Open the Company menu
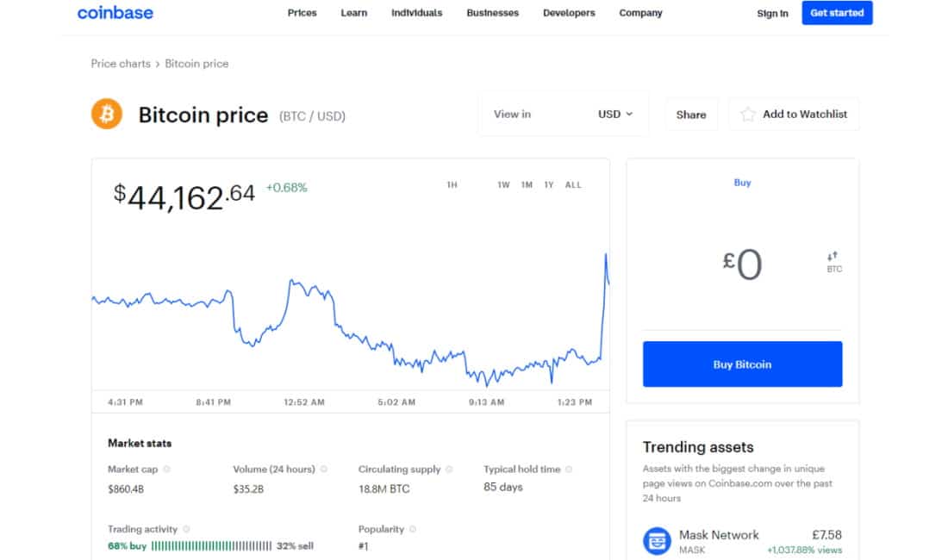Image resolution: width=948 pixels, height=560 pixels. point(641,13)
